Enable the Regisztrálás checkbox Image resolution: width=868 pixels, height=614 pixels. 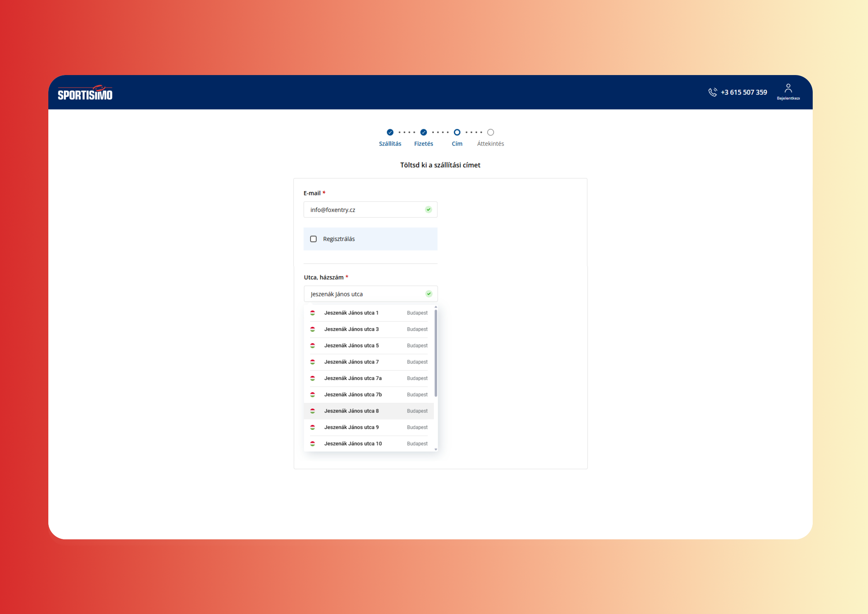tap(314, 239)
